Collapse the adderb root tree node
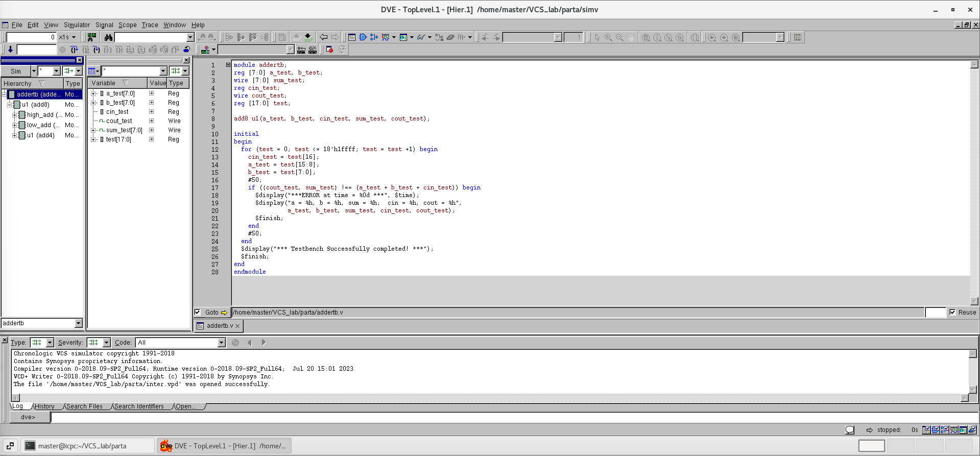Image resolution: width=980 pixels, height=456 pixels. point(4,94)
